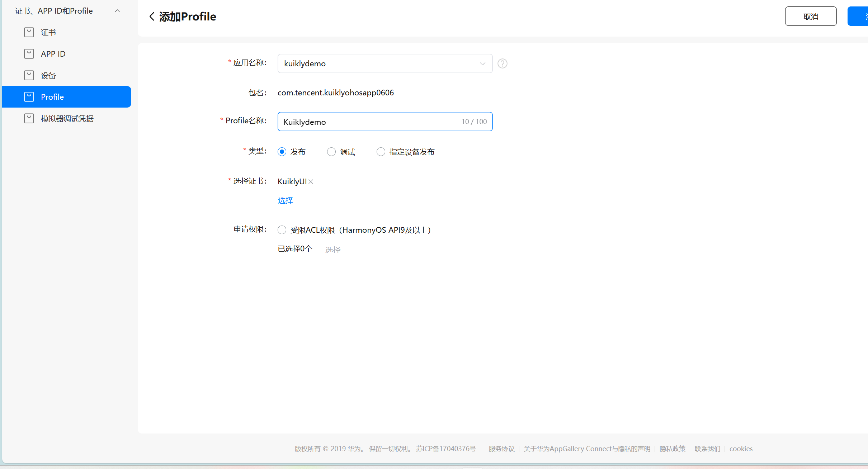
Task: Select the 发布 type radio button
Action: pyautogui.click(x=282, y=152)
